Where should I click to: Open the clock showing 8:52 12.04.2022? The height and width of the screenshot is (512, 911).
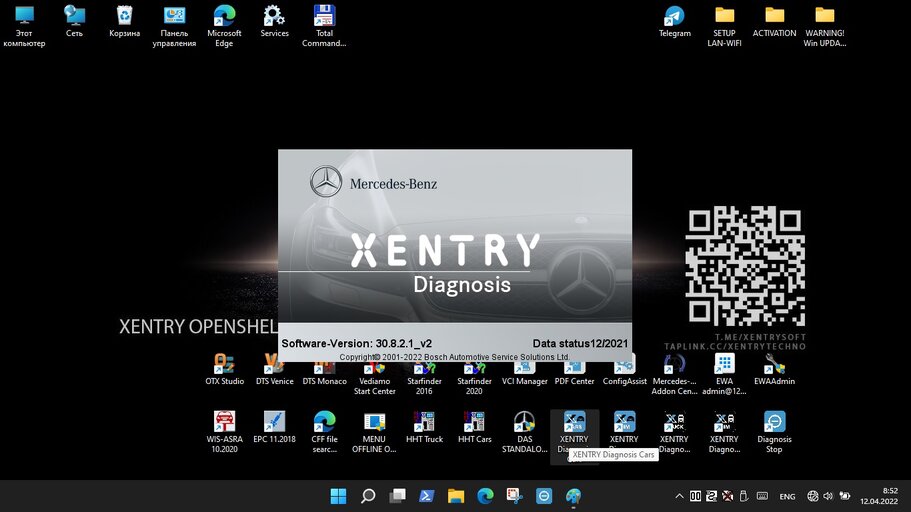[879, 496]
